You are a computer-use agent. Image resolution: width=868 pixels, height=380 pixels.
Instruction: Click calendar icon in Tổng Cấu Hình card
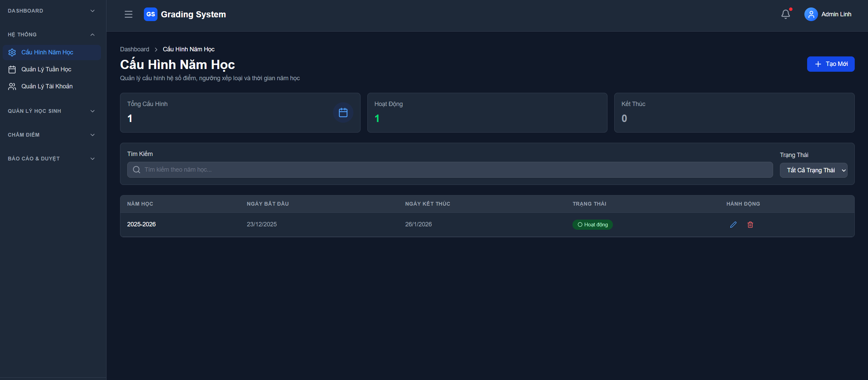click(x=343, y=113)
